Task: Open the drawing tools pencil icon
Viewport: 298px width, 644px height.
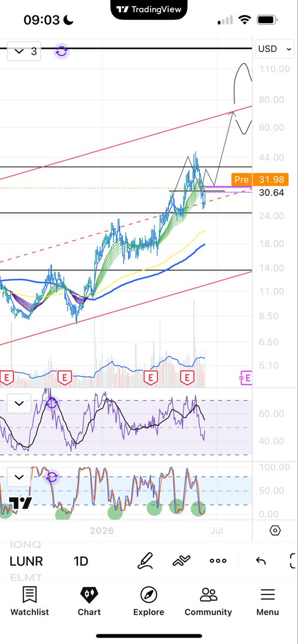Action: (146, 561)
